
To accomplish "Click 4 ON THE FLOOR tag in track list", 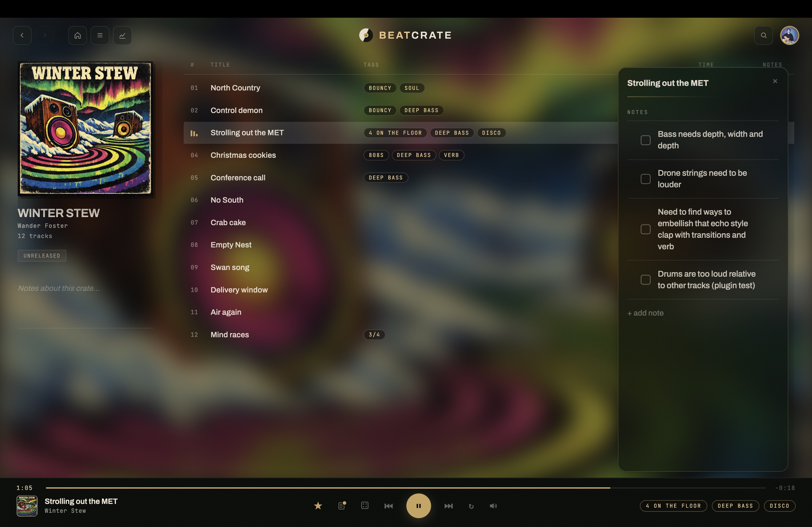I will click(395, 133).
